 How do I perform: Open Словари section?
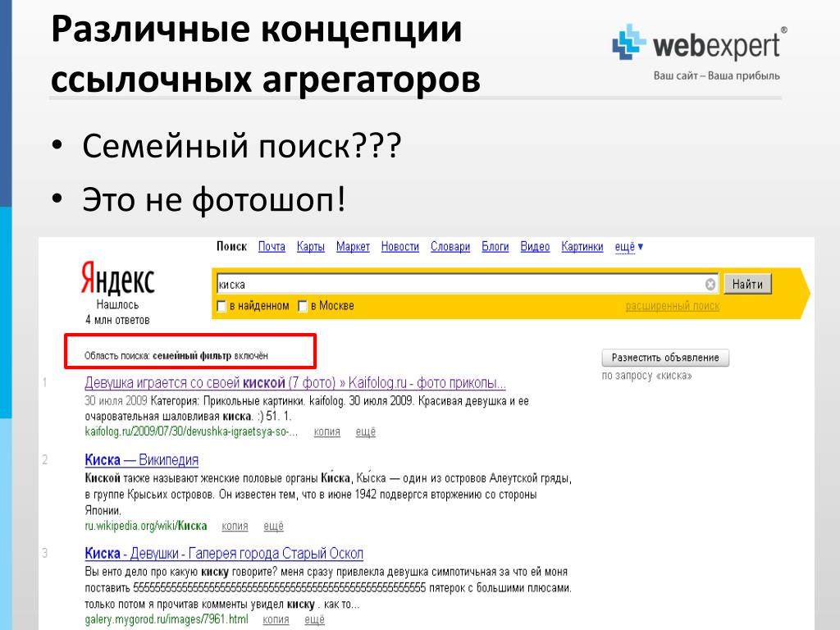(x=450, y=246)
